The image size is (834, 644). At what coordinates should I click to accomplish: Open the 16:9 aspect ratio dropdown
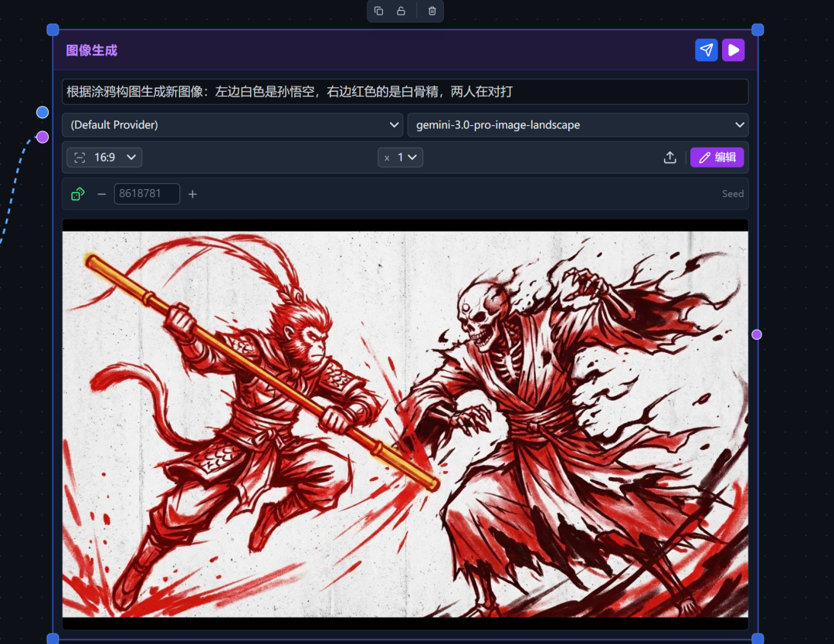[x=104, y=158]
